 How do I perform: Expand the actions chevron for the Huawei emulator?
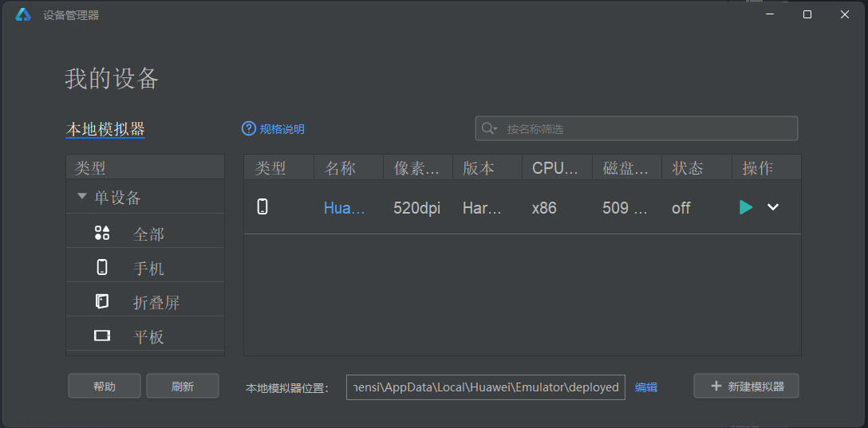773,208
